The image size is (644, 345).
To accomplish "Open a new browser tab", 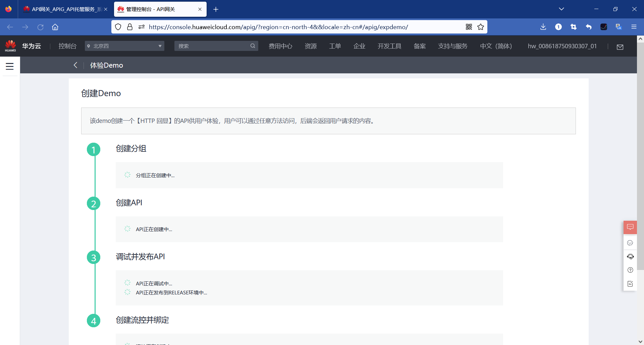I will 216,9.
